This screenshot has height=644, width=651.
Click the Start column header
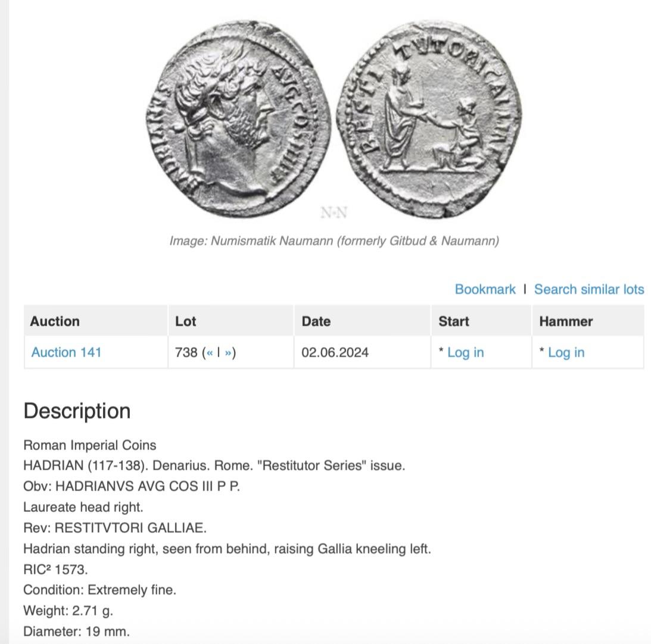pos(453,321)
